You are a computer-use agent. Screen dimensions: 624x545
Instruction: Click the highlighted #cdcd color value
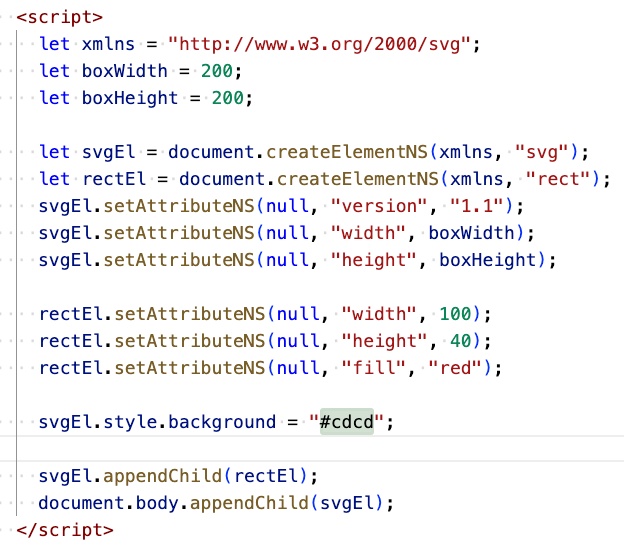347,422
